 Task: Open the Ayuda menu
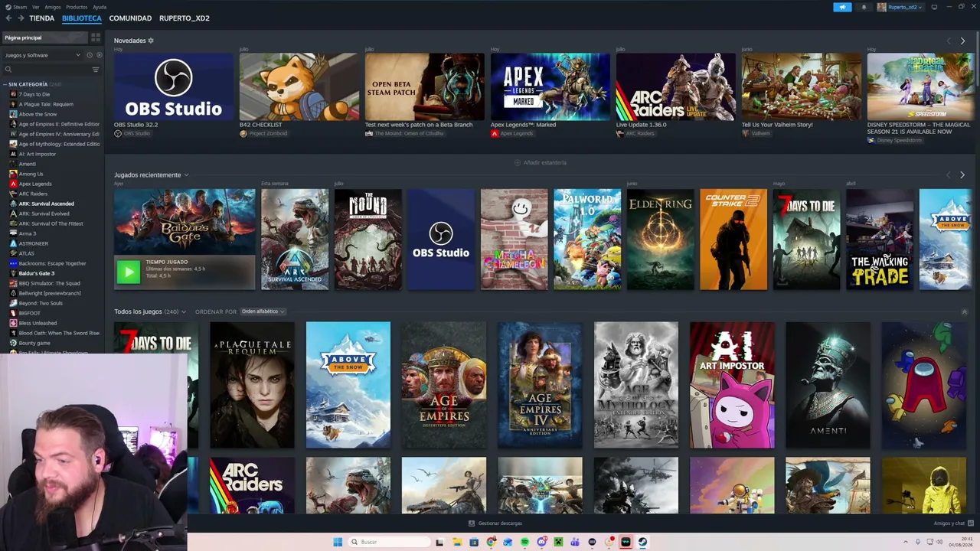[x=100, y=7]
